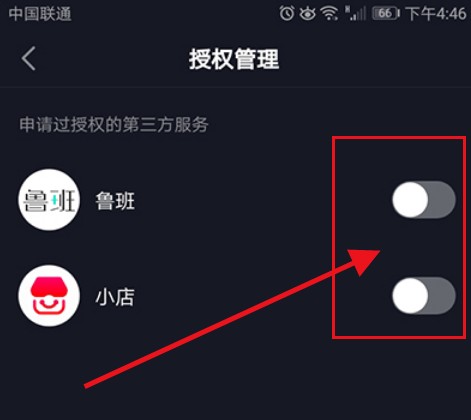The image size is (471, 420).
Task: Click the grey track of 鲁班 switch
Action: coord(442,200)
